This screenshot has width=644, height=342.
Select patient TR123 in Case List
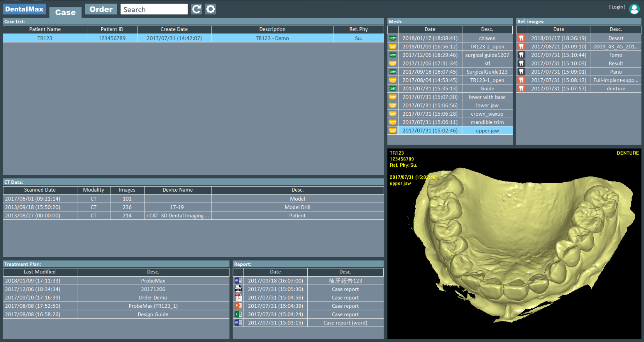tap(194, 38)
